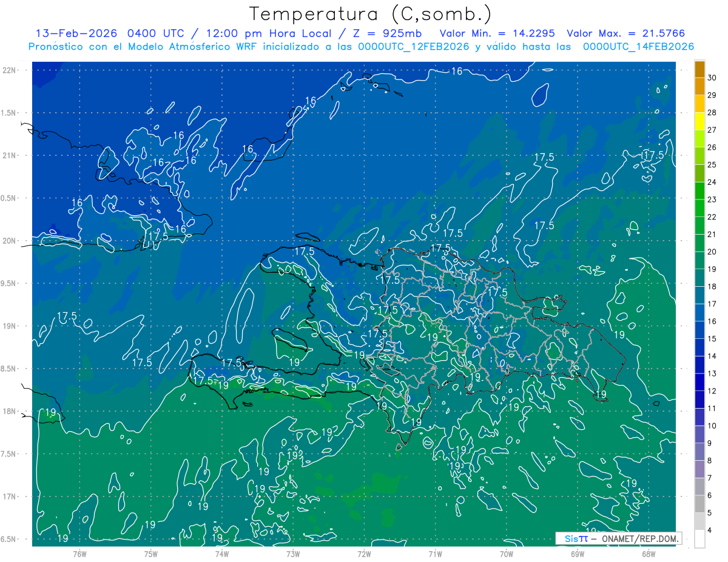Click the "18" label on the color scale
728x562 pixels.
coord(712,287)
